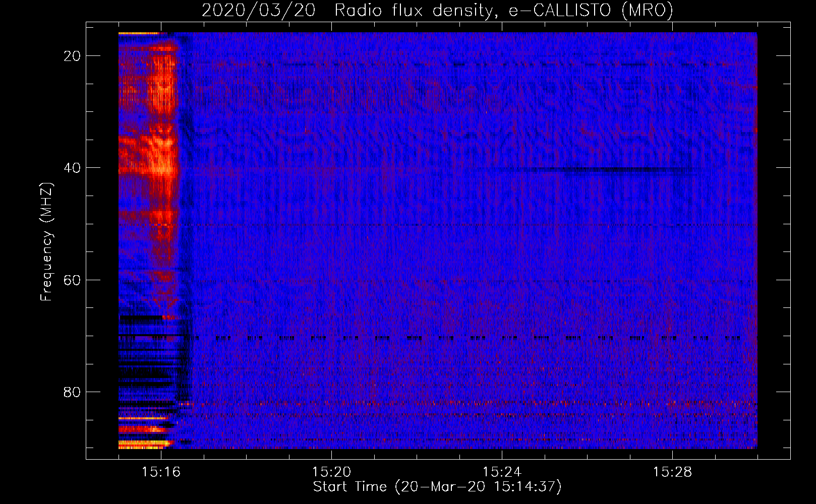Screen dimensions: 816x504
Task: Click the 80 MHz frequency tick label
Action: 72,392
